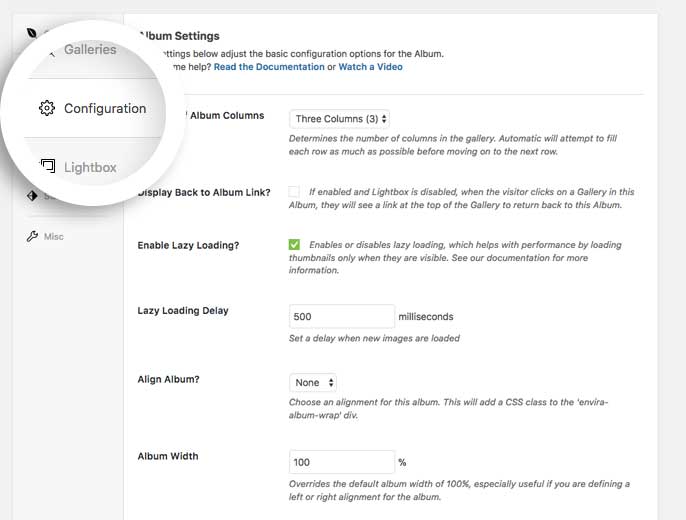
Task: Click the diamond icon above Misc
Action: tap(32, 195)
